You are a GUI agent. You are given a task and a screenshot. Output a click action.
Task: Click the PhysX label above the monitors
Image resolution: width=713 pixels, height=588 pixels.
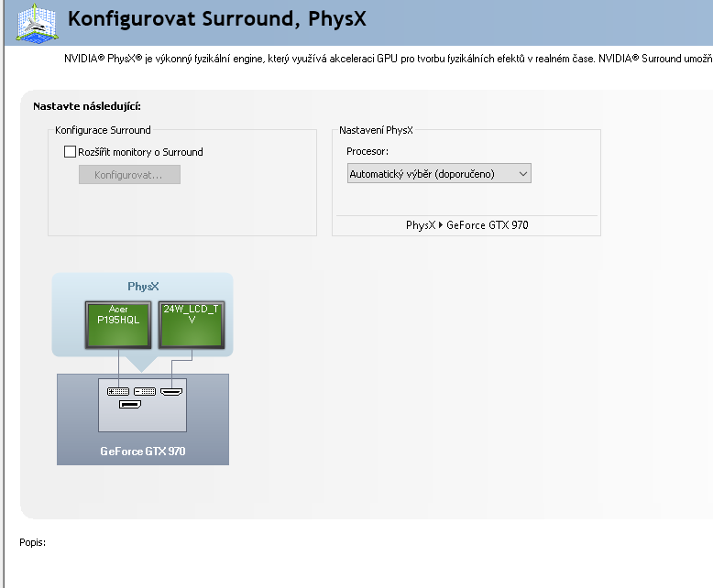click(143, 287)
